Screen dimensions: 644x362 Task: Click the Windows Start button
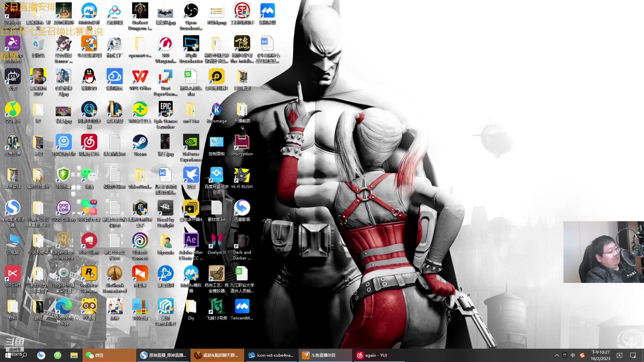coord(8,355)
